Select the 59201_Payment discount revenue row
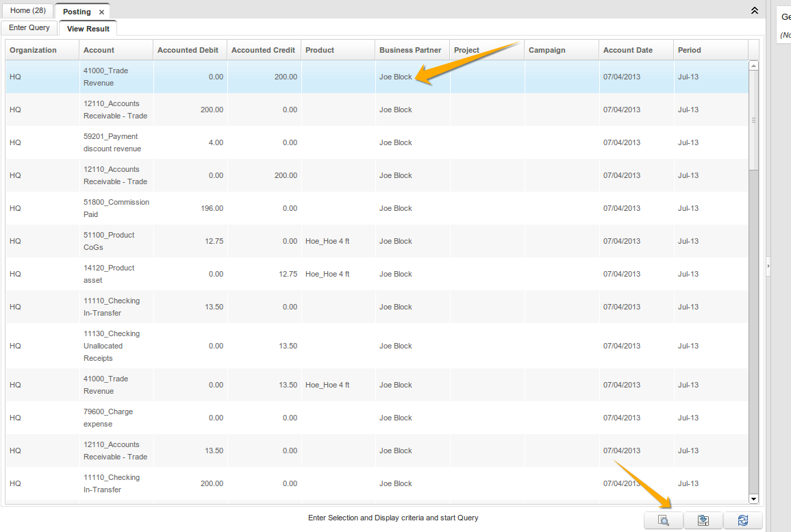Image resolution: width=791 pixels, height=532 pixels. tap(112, 142)
